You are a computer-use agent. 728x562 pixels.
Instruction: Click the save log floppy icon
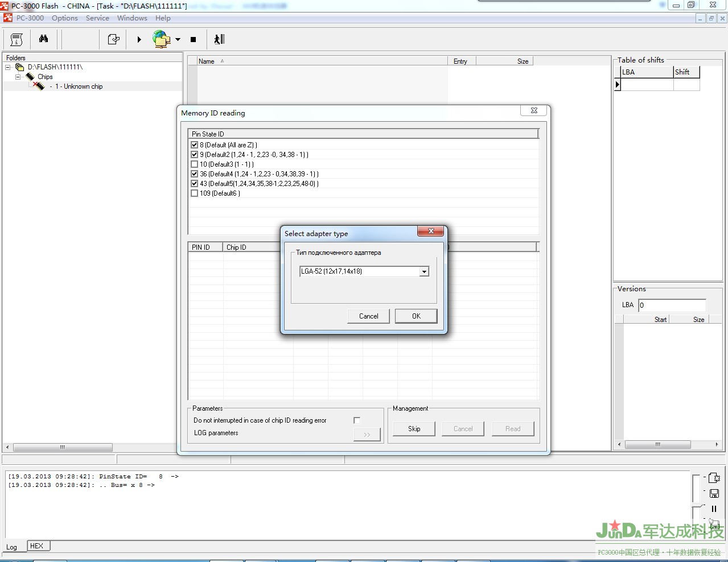pyautogui.click(x=714, y=493)
